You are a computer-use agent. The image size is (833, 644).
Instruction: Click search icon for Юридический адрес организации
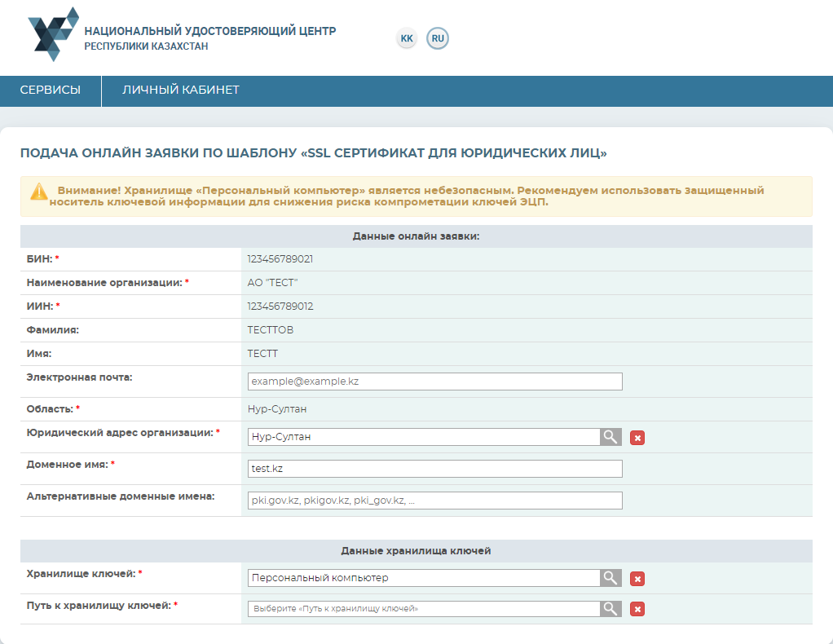coord(610,437)
